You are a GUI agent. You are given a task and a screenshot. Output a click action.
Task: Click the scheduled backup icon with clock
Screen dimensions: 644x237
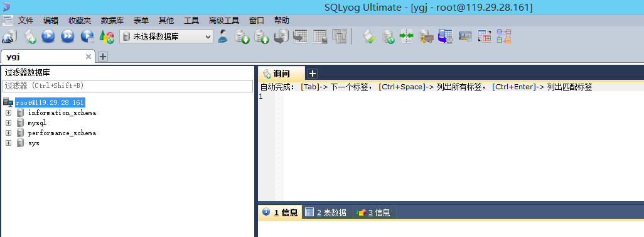(445, 36)
